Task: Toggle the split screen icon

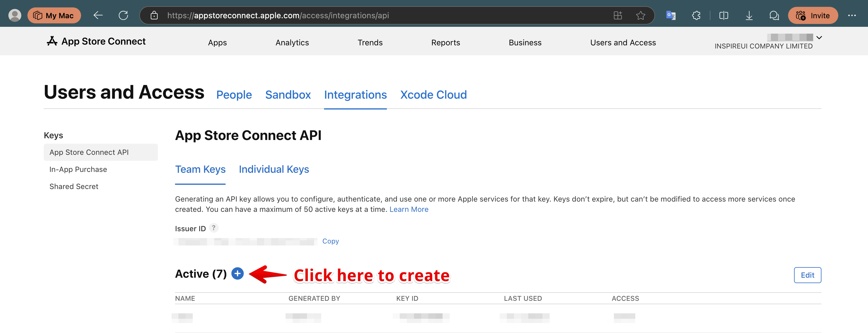Action: [x=724, y=15]
